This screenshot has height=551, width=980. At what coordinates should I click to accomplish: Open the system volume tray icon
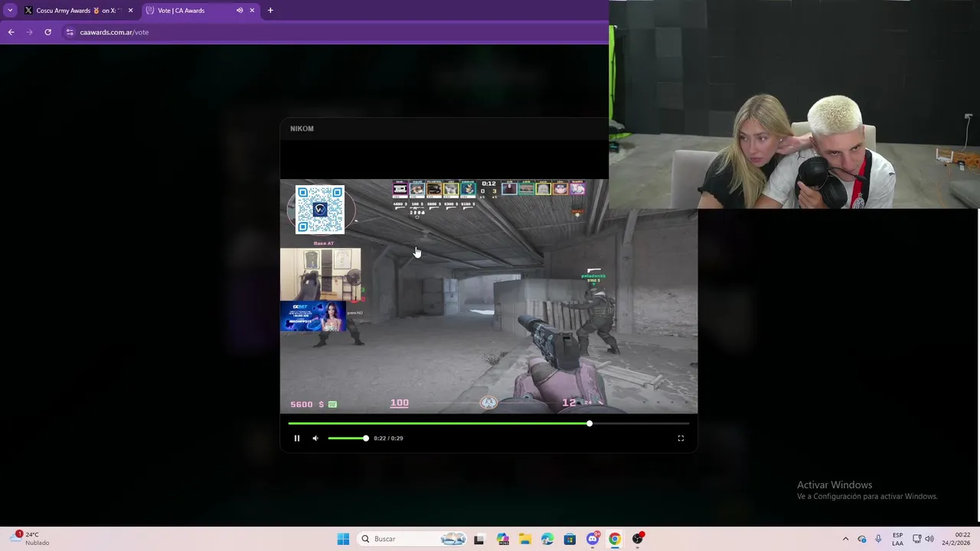click(x=929, y=539)
